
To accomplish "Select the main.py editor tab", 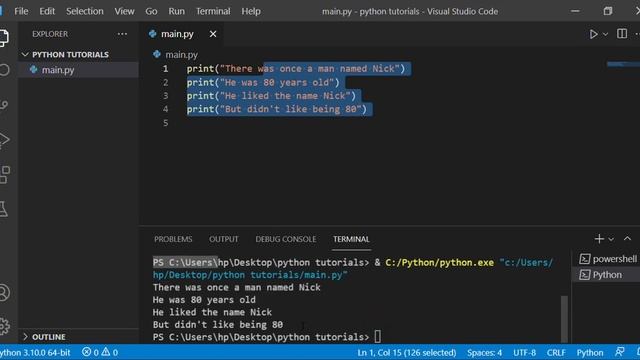I will (x=177, y=34).
